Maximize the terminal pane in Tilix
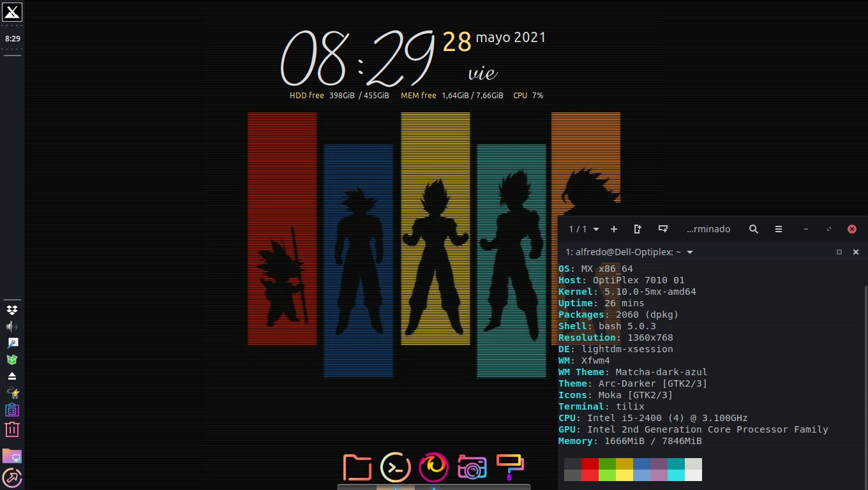This screenshot has width=868, height=490. click(x=839, y=252)
